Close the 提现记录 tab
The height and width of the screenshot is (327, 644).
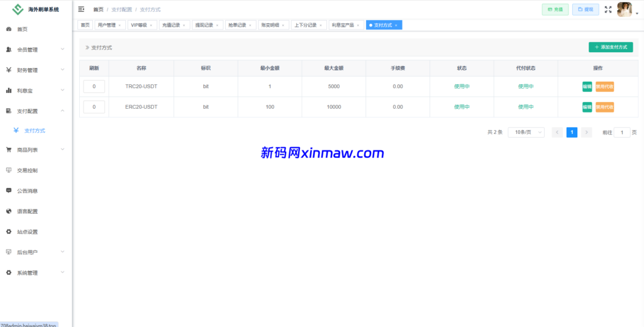pos(217,26)
